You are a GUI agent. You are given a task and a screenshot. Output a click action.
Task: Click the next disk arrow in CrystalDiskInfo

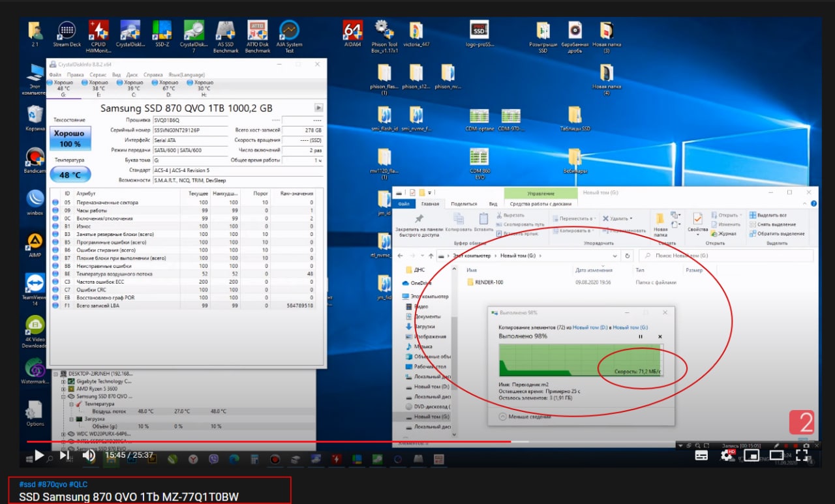coord(318,108)
